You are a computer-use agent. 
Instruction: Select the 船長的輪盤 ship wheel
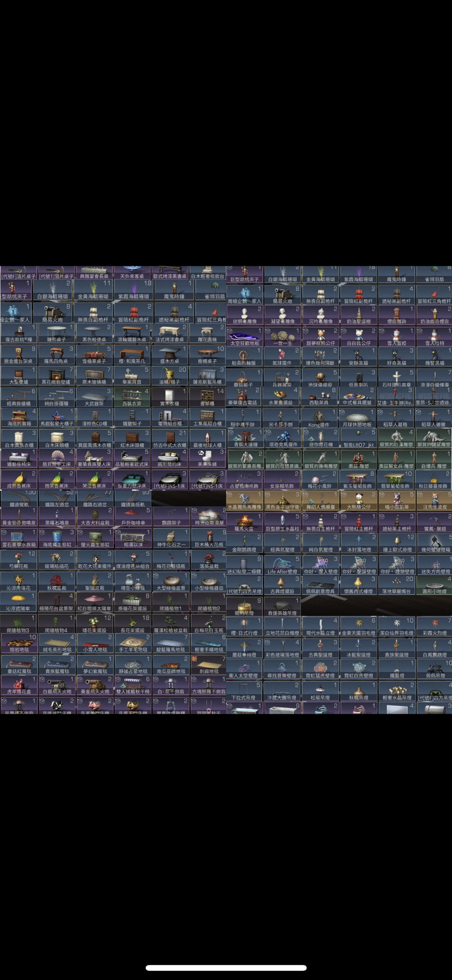[x=245, y=358]
